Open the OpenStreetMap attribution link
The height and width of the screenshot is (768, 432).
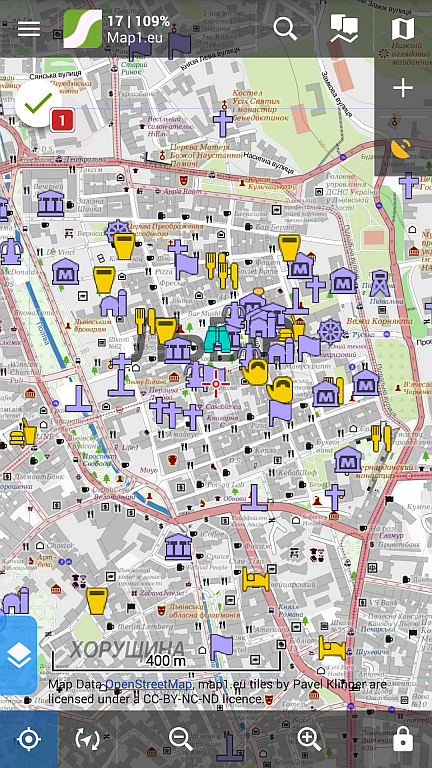click(x=148, y=684)
